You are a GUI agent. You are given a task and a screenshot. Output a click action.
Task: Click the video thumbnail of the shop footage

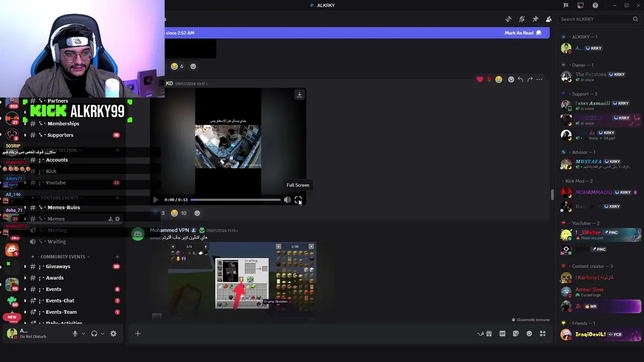coord(228,146)
